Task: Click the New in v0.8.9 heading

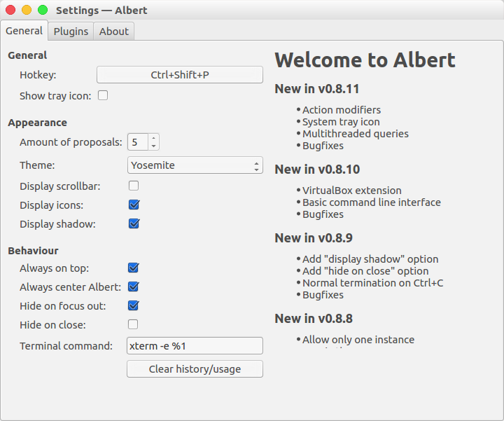Action: pos(314,238)
